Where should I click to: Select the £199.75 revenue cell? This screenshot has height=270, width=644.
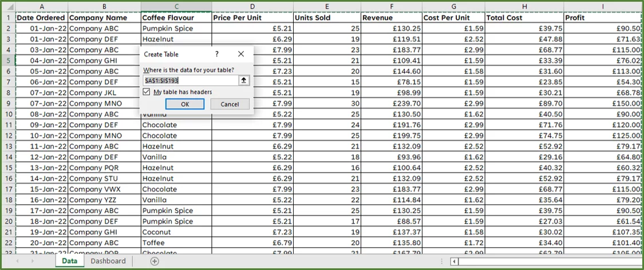click(x=392, y=136)
